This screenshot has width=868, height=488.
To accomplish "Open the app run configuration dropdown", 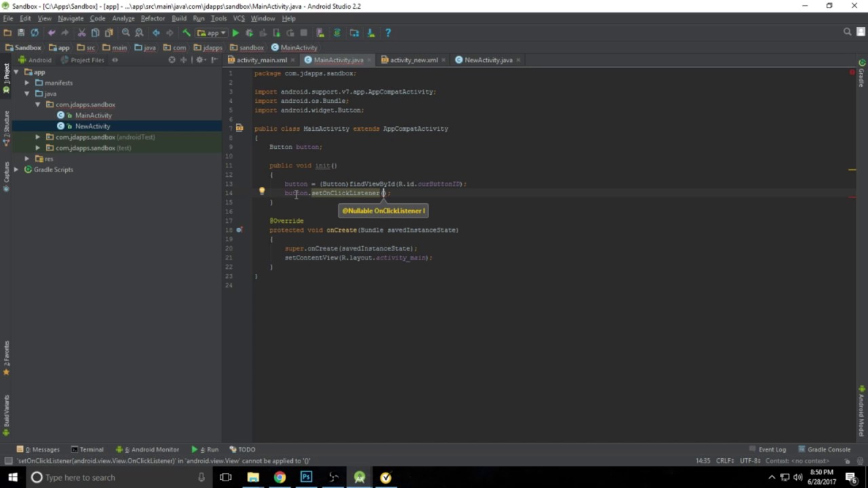I will [211, 33].
